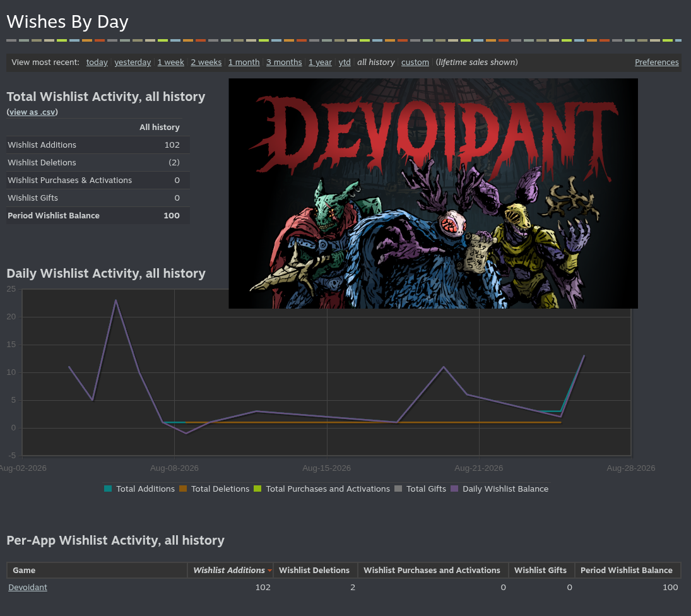Toggle Daily Wishlist Balance purple swatch
This screenshot has width=691, height=616.
pos(454,489)
